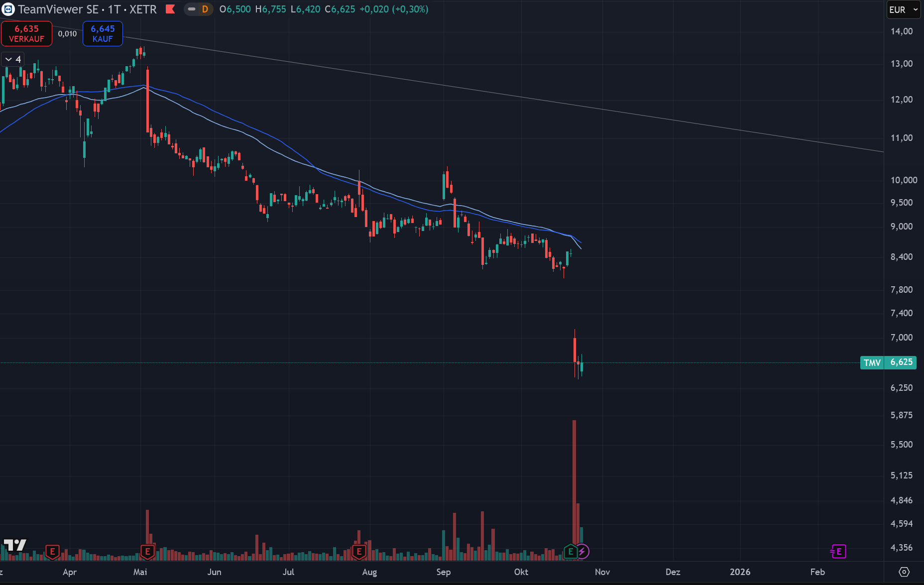Click the Nov label on the time axis
Screen dimensions: 924x585
coord(602,572)
